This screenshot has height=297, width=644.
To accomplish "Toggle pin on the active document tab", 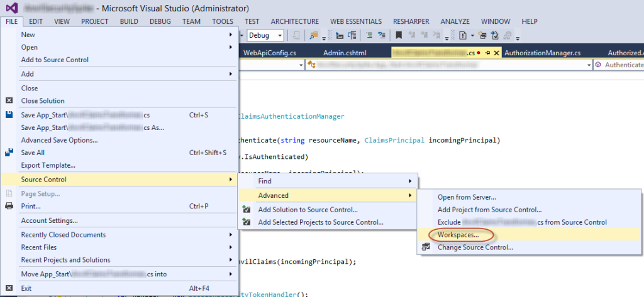I will [488, 53].
